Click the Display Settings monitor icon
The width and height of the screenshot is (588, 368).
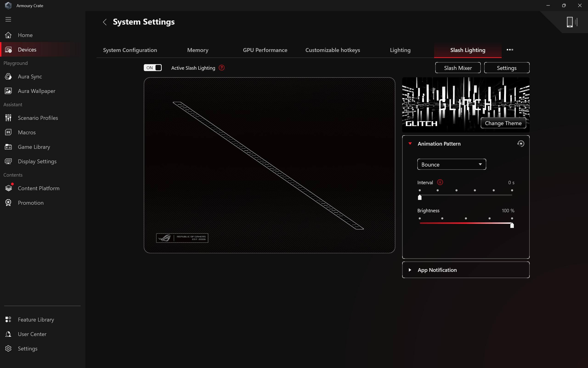8,161
